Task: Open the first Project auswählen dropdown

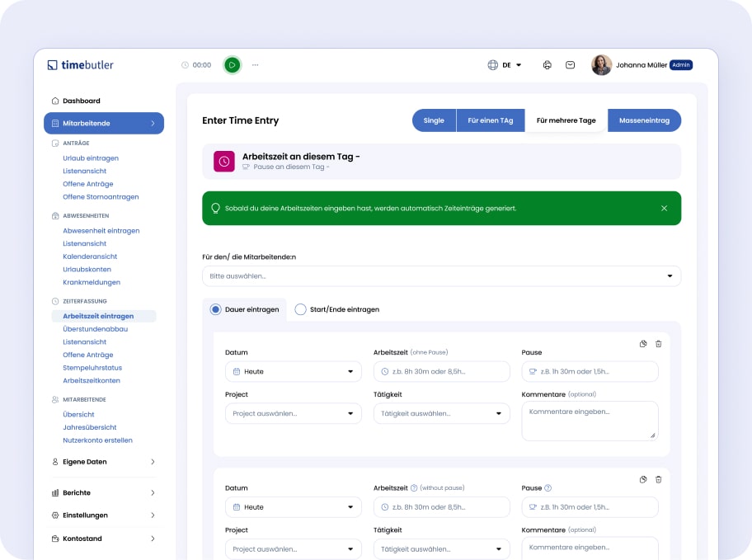Action: pos(293,413)
